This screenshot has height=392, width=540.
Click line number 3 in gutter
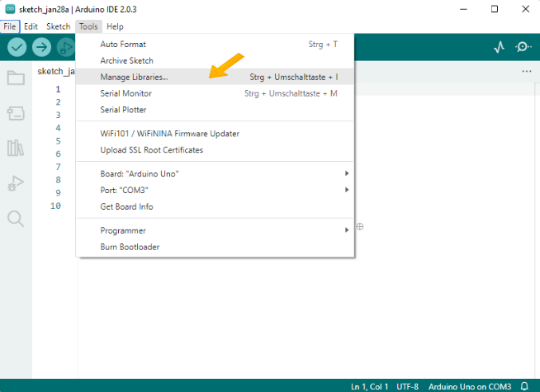coord(58,115)
